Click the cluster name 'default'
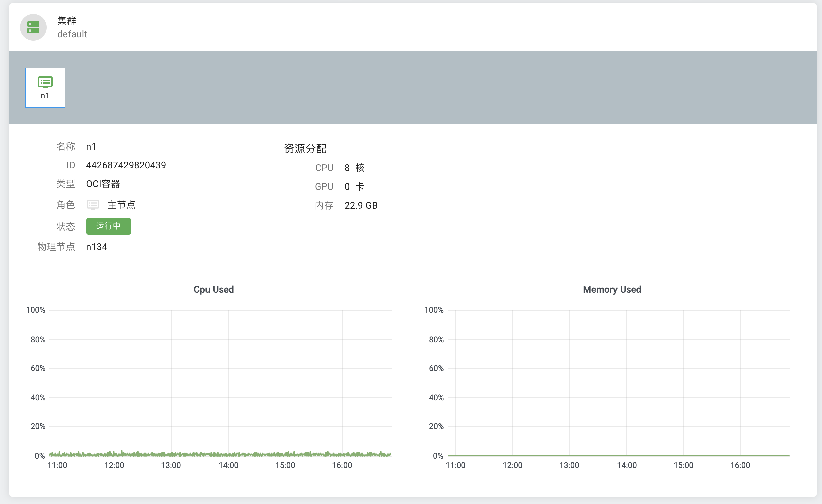822x504 pixels. click(72, 34)
